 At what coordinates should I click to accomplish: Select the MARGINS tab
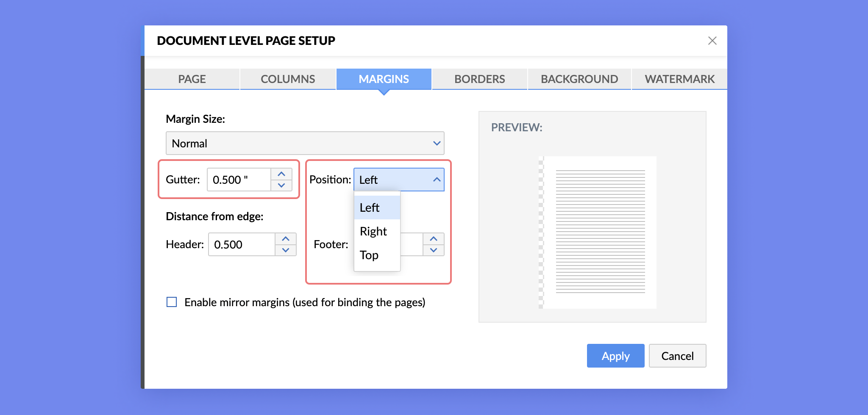[384, 79]
